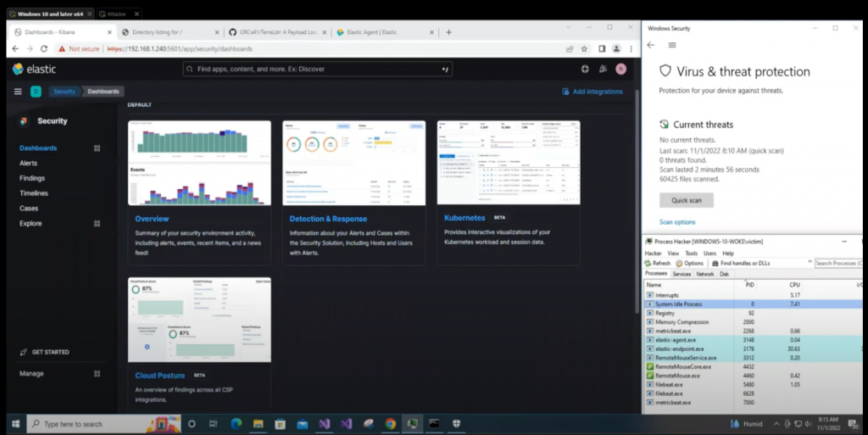The width and height of the screenshot is (868, 435).
Task: Click Add integrations link
Action: (x=593, y=92)
